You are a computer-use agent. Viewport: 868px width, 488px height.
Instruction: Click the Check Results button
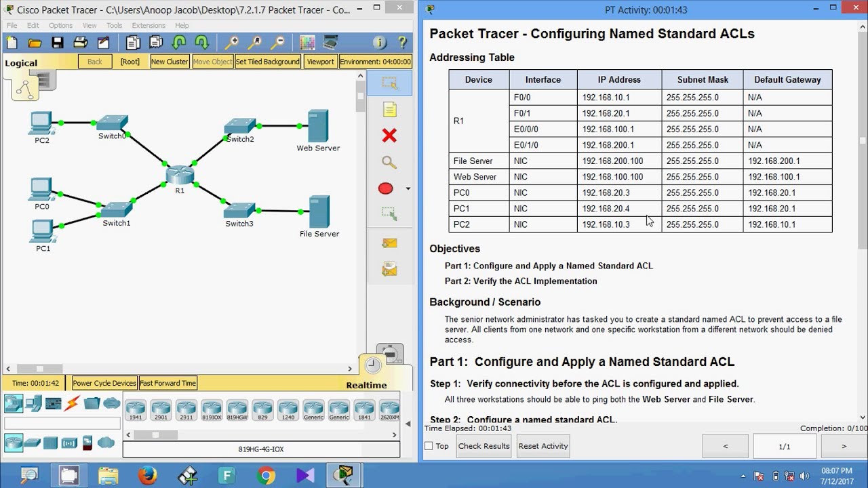484,446
